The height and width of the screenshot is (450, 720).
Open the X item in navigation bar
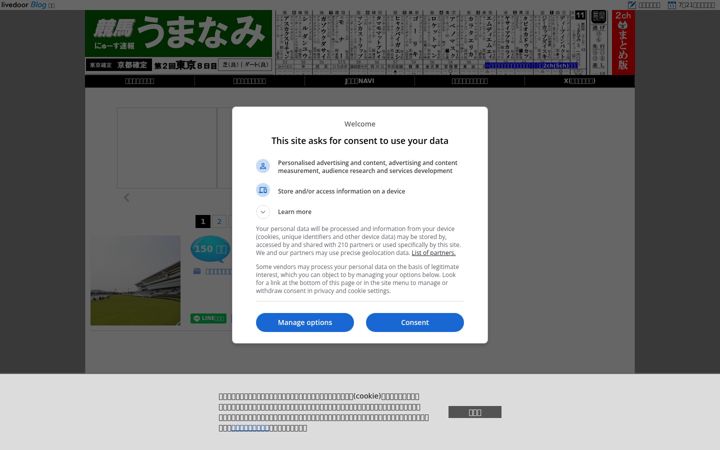(579, 81)
